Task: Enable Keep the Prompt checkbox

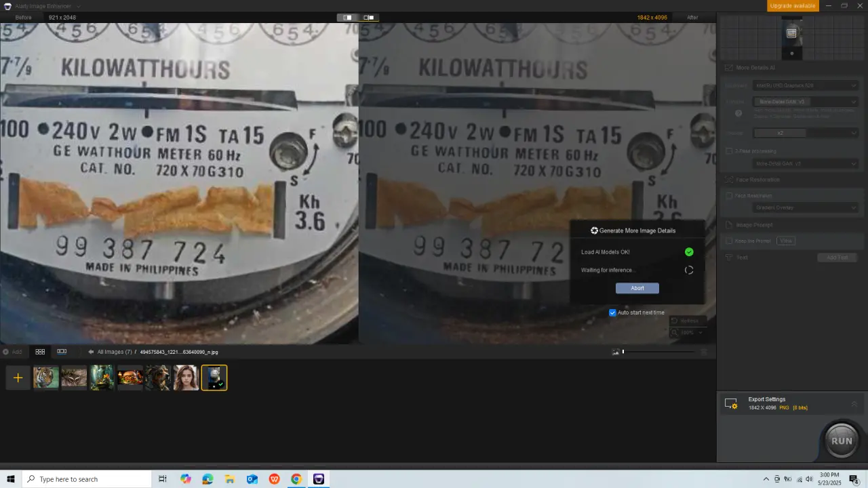Action: (730, 241)
